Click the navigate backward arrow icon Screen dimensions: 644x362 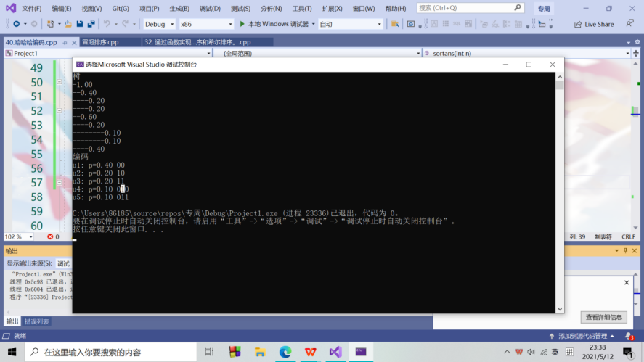17,24
